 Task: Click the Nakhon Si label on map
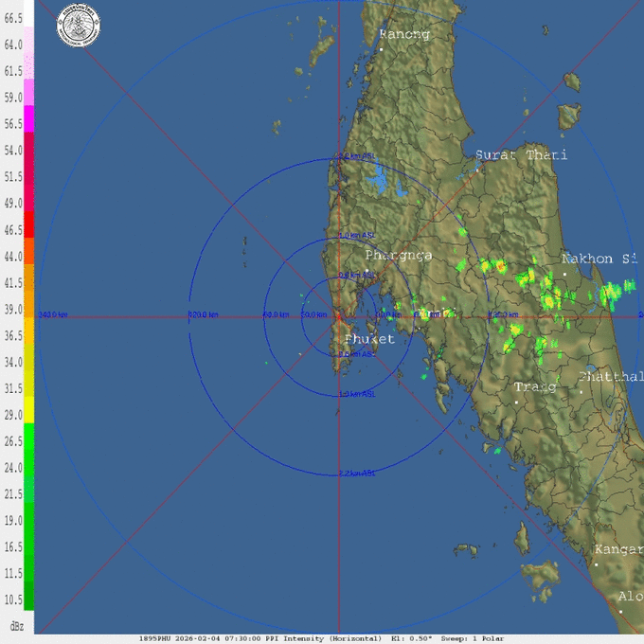(599, 259)
